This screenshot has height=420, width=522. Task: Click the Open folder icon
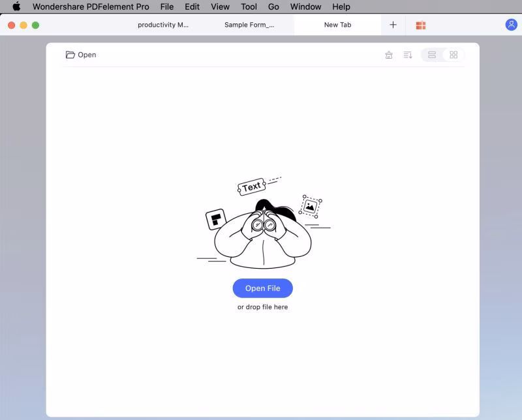click(70, 55)
